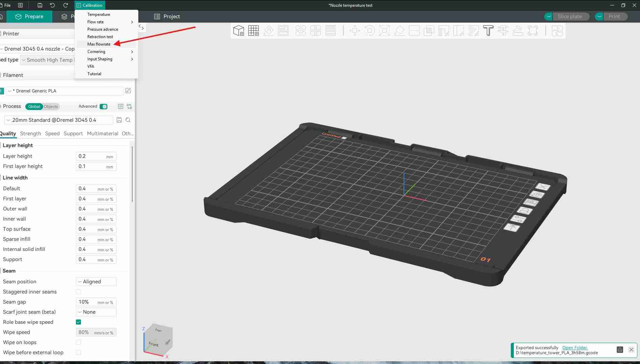The height and width of the screenshot is (364, 640).
Task: Uncheck Role base wipe speed
Action: [78, 322]
